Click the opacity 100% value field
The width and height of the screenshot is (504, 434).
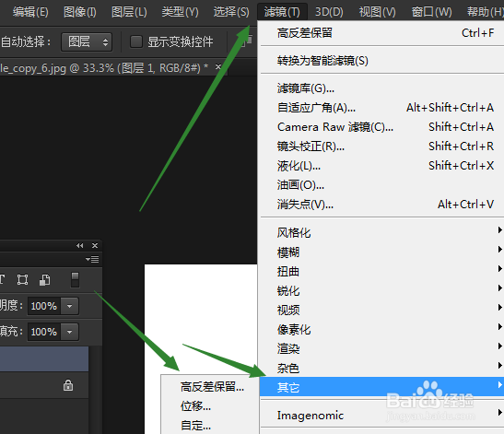(x=44, y=306)
